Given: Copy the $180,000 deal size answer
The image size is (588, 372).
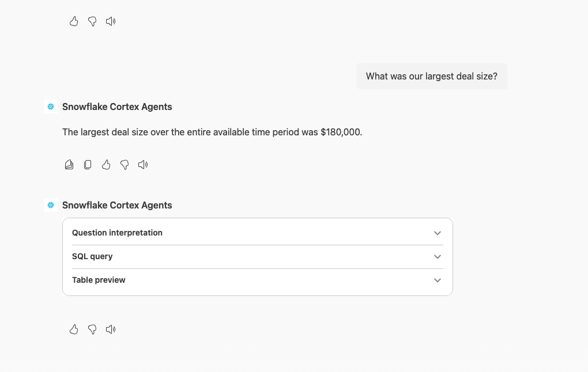Looking at the screenshot, I should 88,165.
